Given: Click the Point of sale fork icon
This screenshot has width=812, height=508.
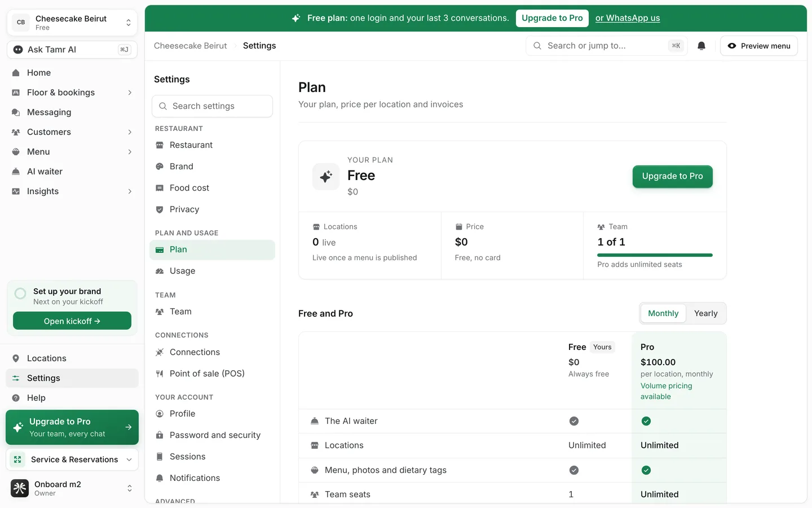Looking at the screenshot, I should click(x=160, y=374).
